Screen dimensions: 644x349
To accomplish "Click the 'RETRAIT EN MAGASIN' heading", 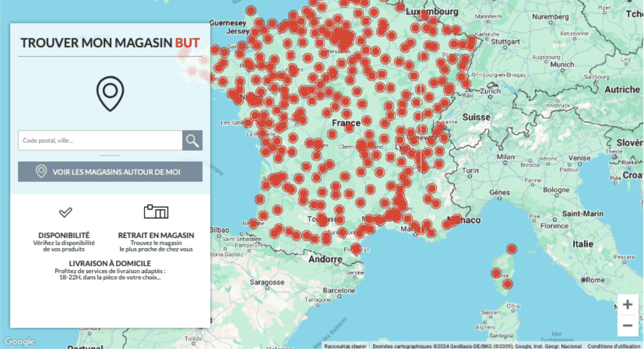I will [x=156, y=235].
